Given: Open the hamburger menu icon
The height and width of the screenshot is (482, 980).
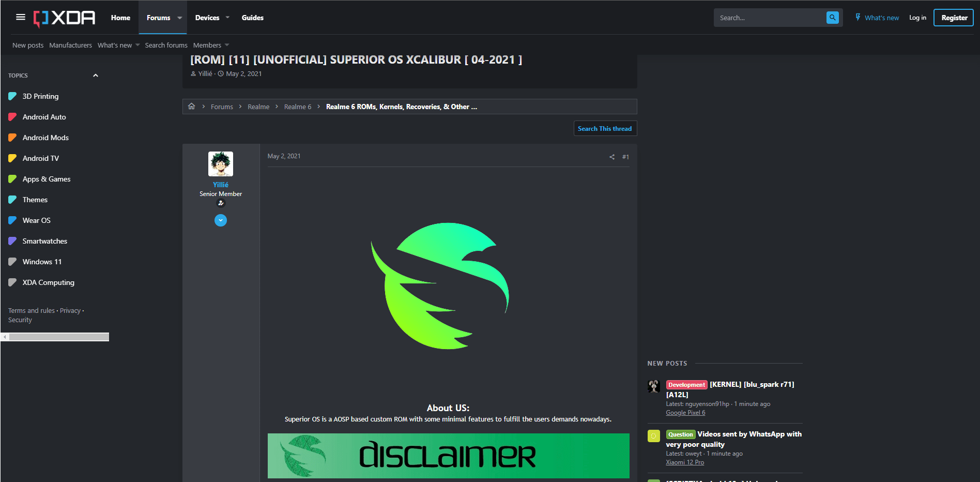Looking at the screenshot, I should [x=21, y=17].
